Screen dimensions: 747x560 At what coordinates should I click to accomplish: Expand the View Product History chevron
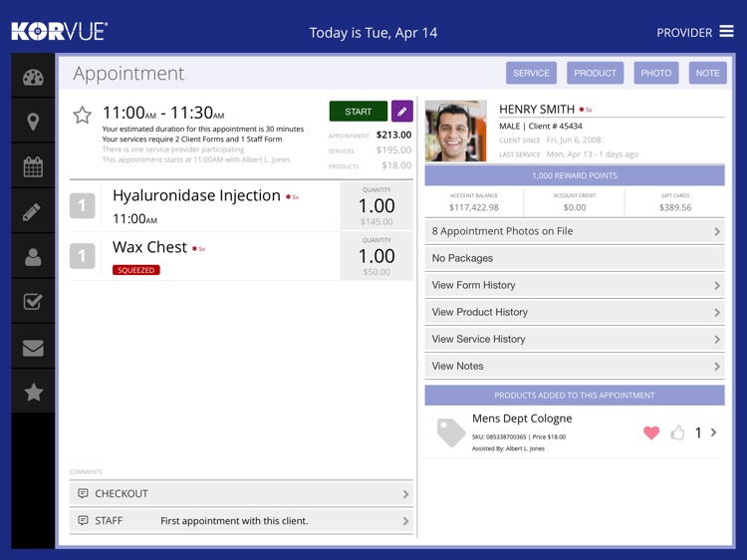[x=717, y=313]
